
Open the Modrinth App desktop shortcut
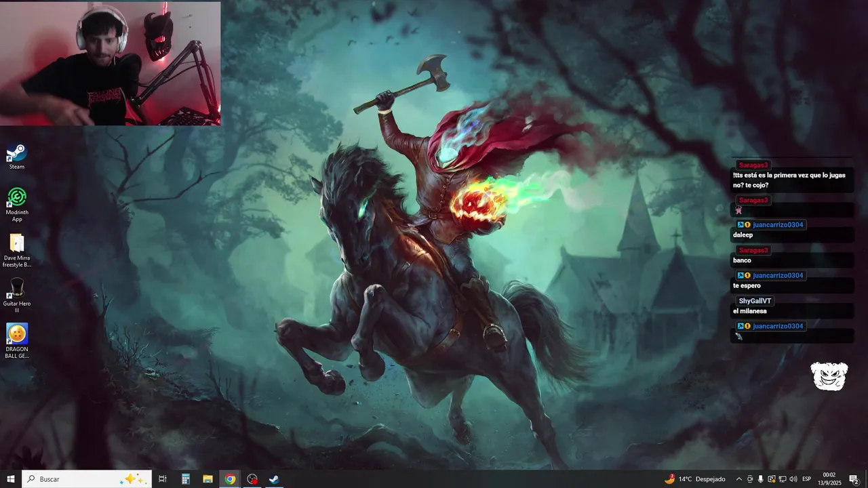click(x=17, y=205)
